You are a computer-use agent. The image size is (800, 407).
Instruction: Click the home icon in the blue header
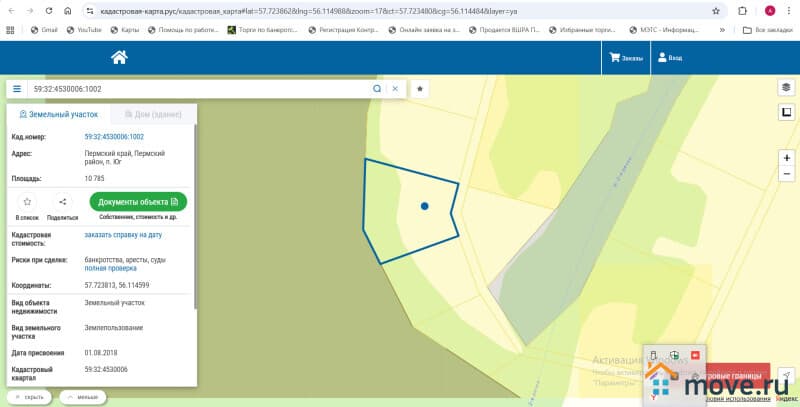coord(119,58)
